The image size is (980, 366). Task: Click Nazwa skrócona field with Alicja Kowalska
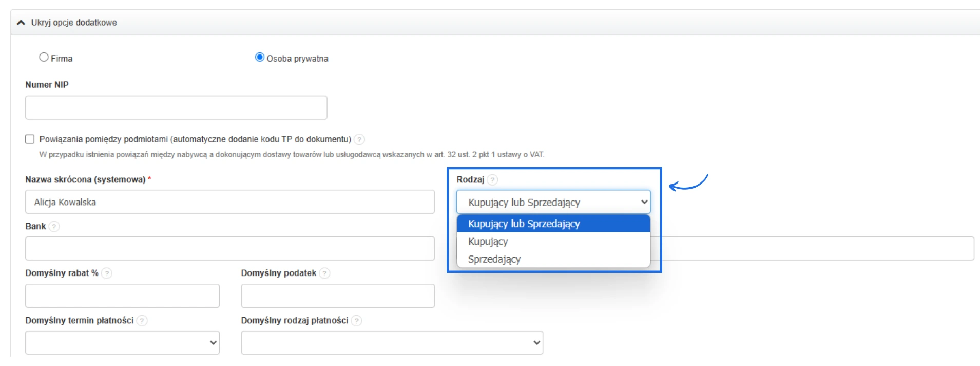point(229,202)
